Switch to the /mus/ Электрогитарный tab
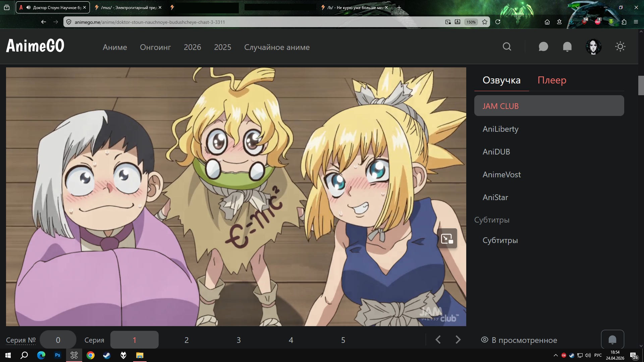The width and height of the screenshot is (644, 362). point(129,7)
